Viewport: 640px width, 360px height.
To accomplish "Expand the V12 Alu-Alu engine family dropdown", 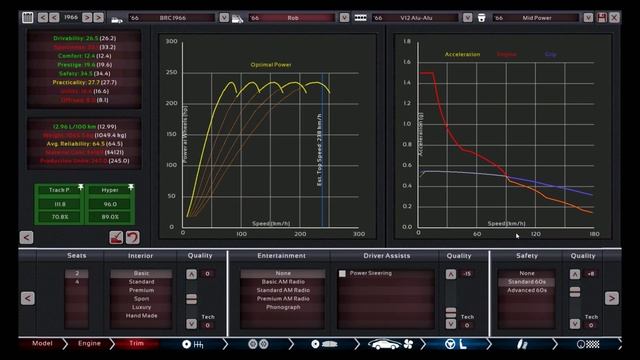I will tap(467, 18).
